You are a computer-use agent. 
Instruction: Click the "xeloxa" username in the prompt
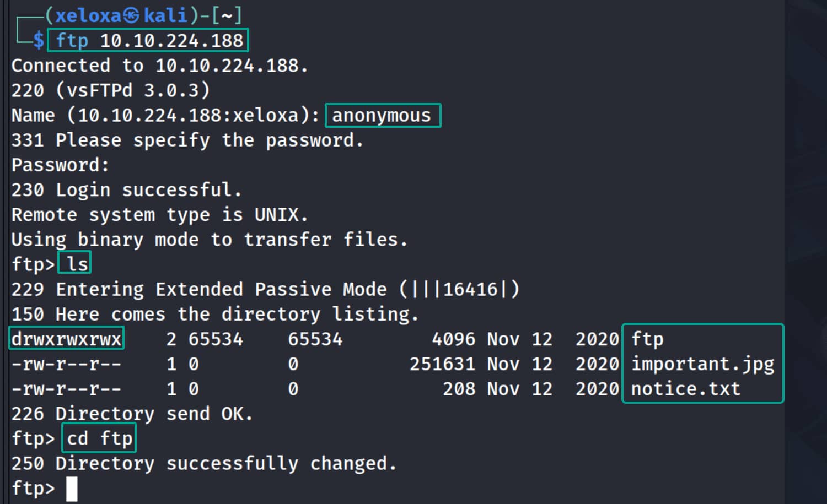click(88, 15)
